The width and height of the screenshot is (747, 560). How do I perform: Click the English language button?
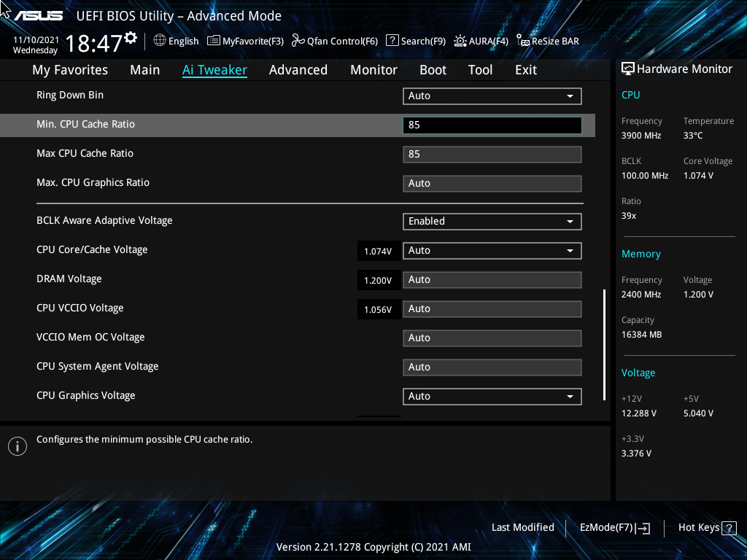click(176, 41)
